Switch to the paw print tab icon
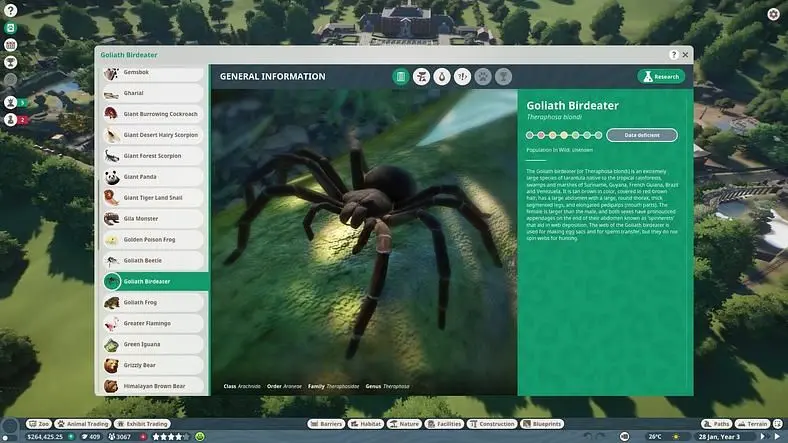 (483, 76)
